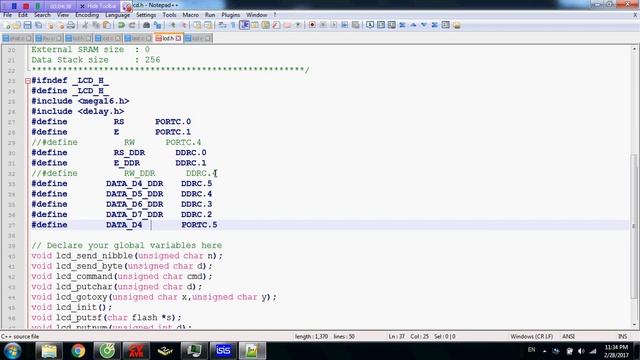Undo last edit with green arrow

point(121,25)
